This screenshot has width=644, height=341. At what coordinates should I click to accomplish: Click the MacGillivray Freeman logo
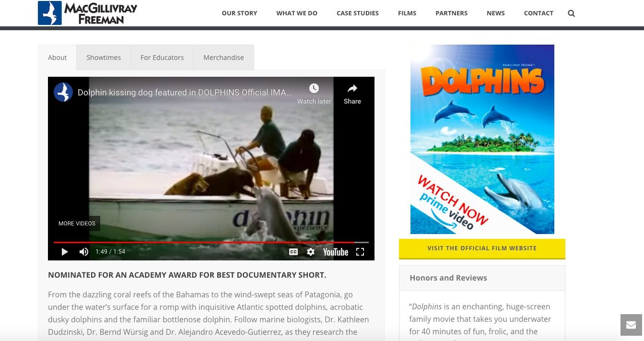88,13
